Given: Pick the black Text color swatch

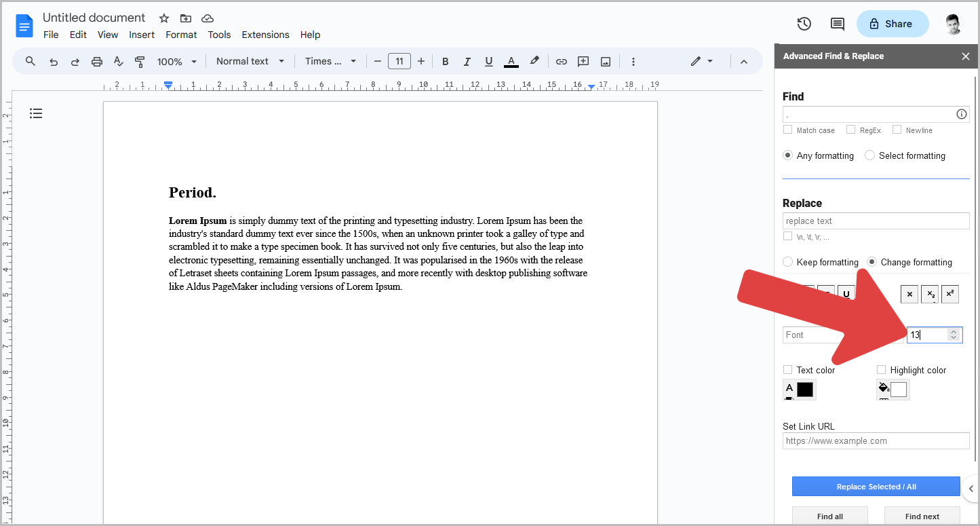Looking at the screenshot, I should (806, 389).
